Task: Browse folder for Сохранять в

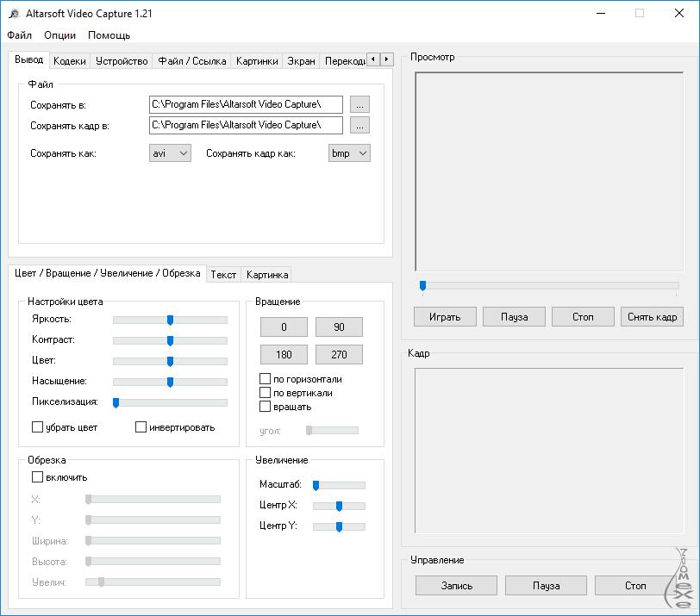Action: tap(359, 104)
